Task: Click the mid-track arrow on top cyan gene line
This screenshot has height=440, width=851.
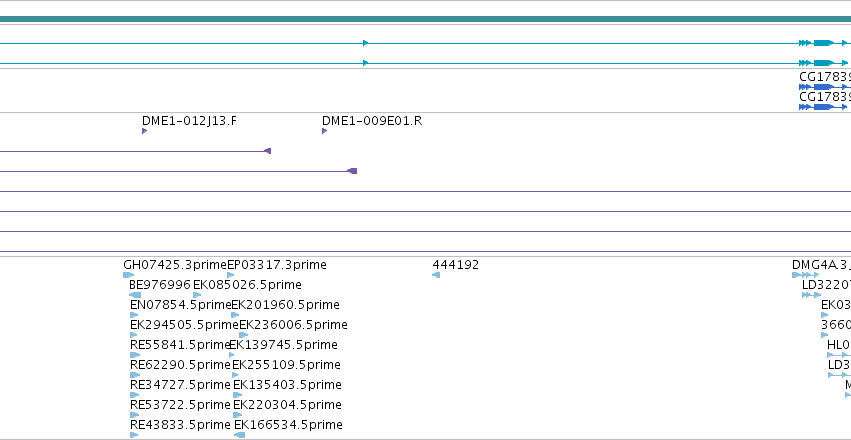Action: 366,43
